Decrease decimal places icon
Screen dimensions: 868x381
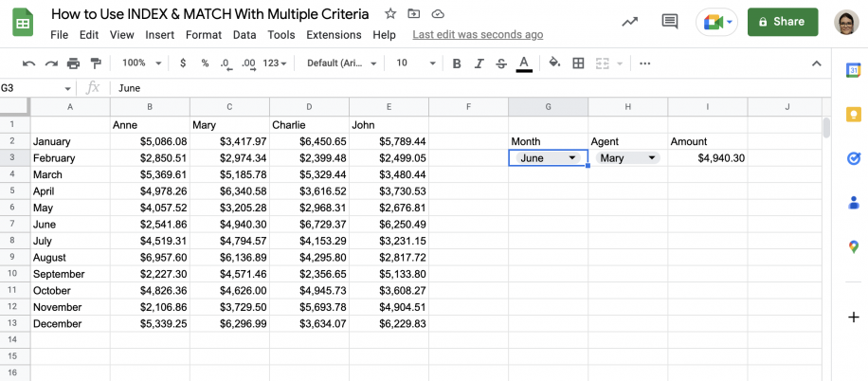(226, 64)
